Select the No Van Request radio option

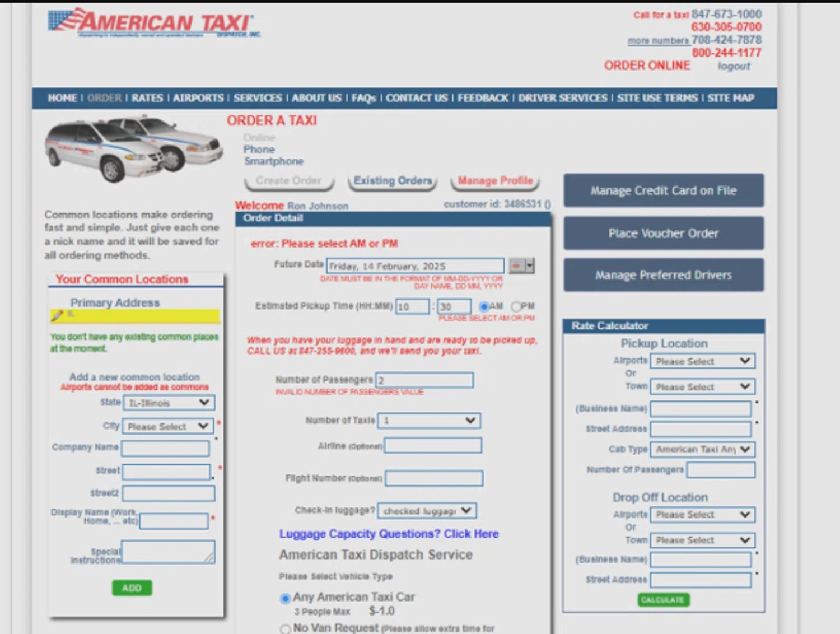[285, 629]
